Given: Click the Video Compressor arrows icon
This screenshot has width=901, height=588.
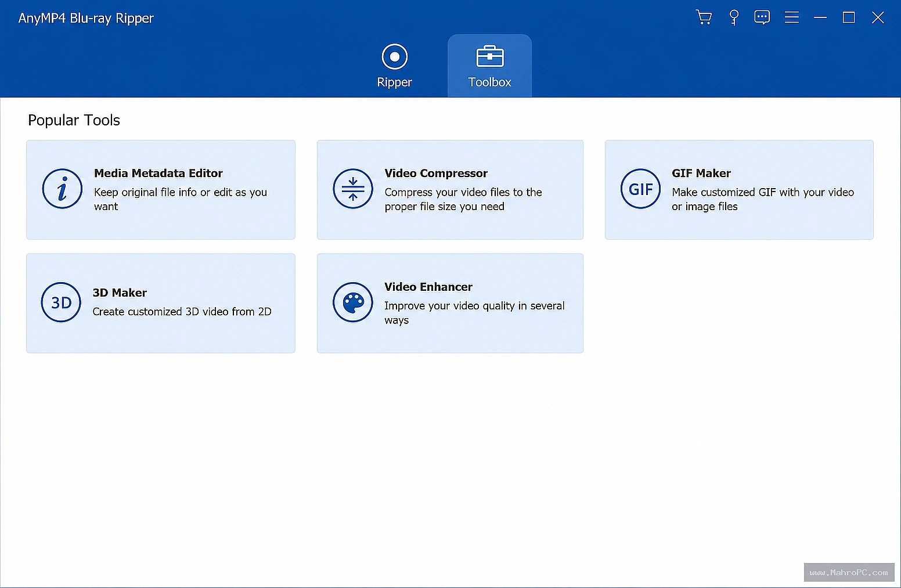Looking at the screenshot, I should click(x=353, y=189).
